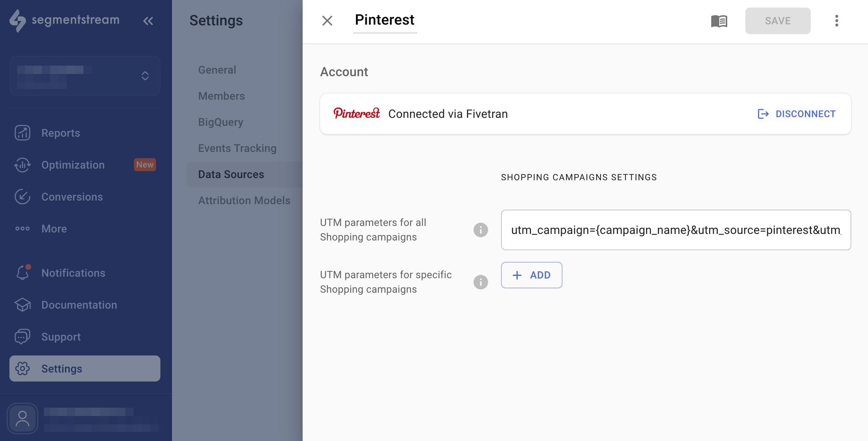Viewport: 868px width, 441px height.
Task: Open Members settings tab
Action: point(222,96)
